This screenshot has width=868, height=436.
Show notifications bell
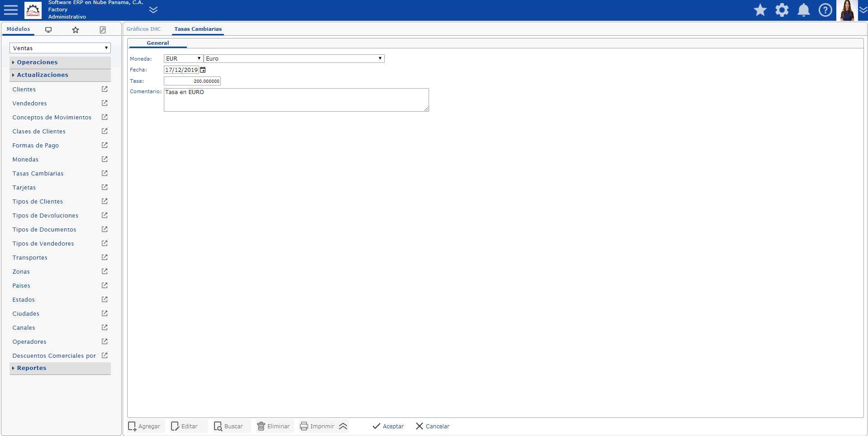coord(804,10)
